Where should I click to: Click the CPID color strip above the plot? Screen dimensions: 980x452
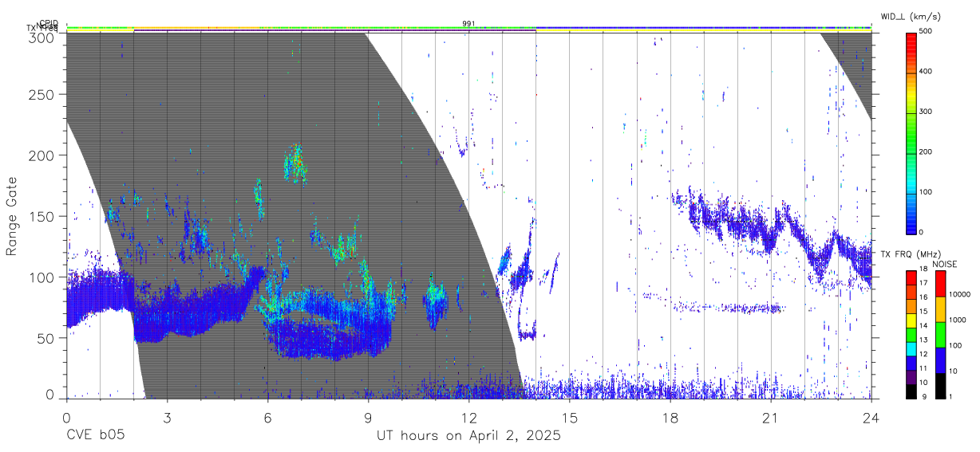[468, 27]
